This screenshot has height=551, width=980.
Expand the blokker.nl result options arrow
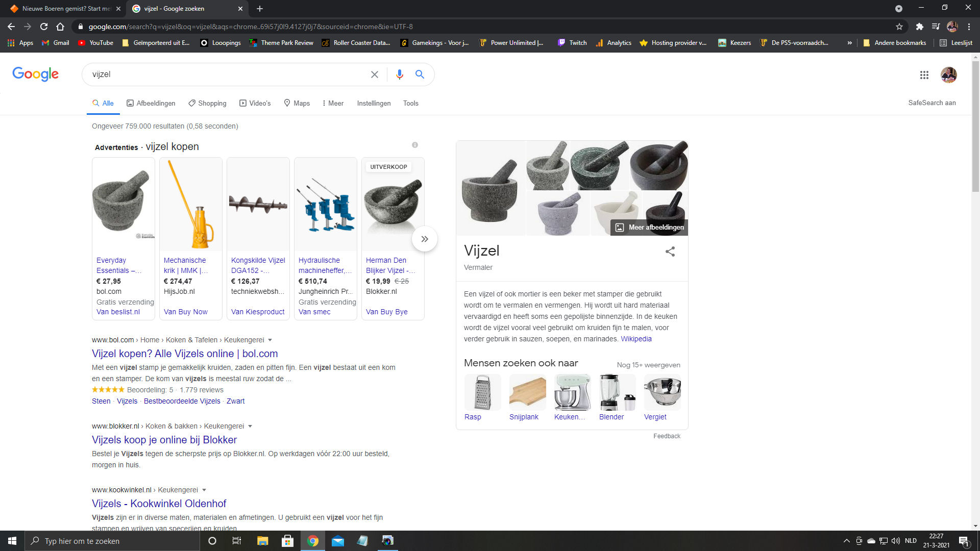(250, 427)
